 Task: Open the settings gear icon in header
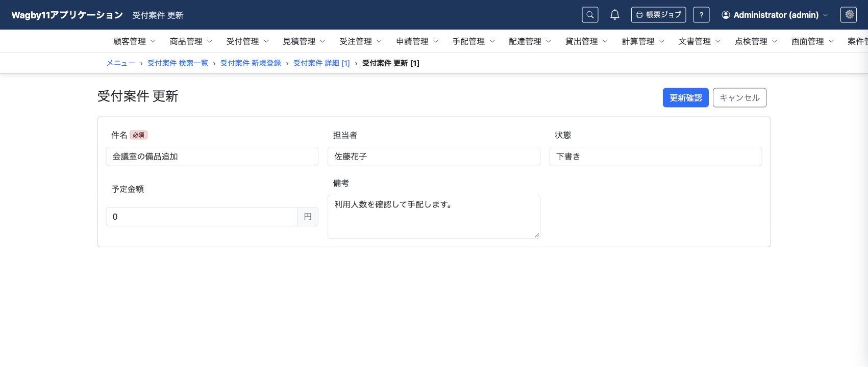point(849,15)
